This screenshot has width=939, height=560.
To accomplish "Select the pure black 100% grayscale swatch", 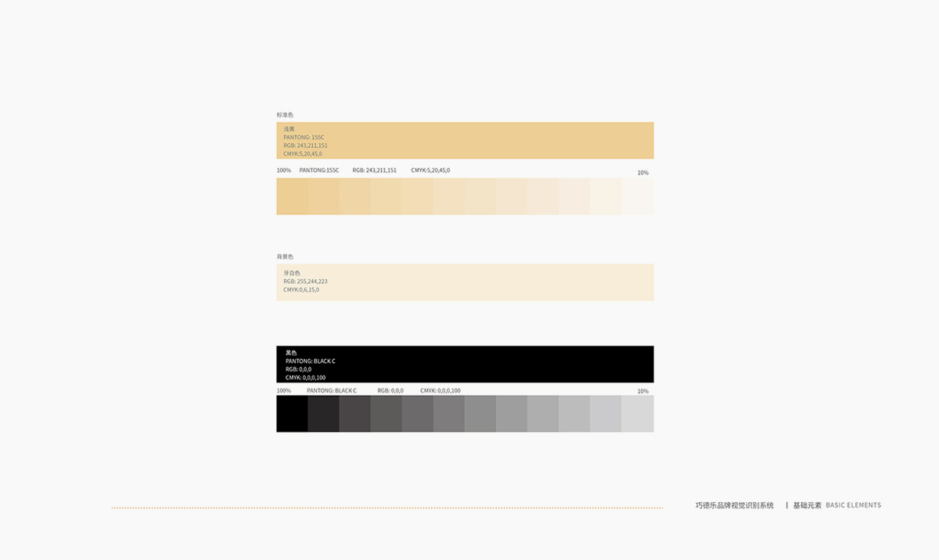I will point(292,414).
